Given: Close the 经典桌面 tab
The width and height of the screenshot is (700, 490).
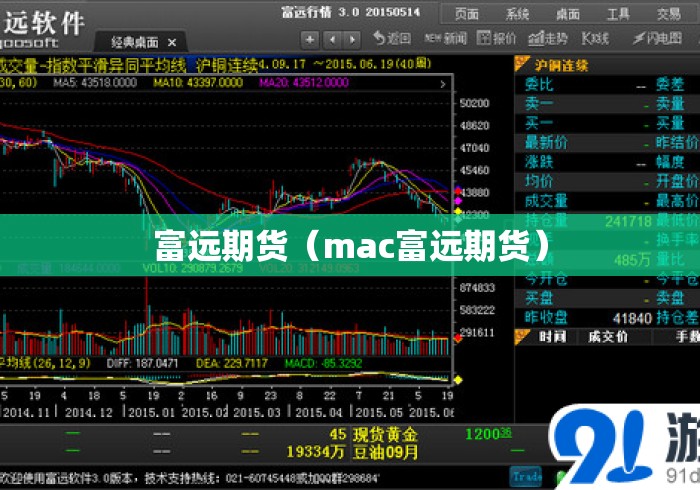Looking at the screenshot, I should click(172, 43).
